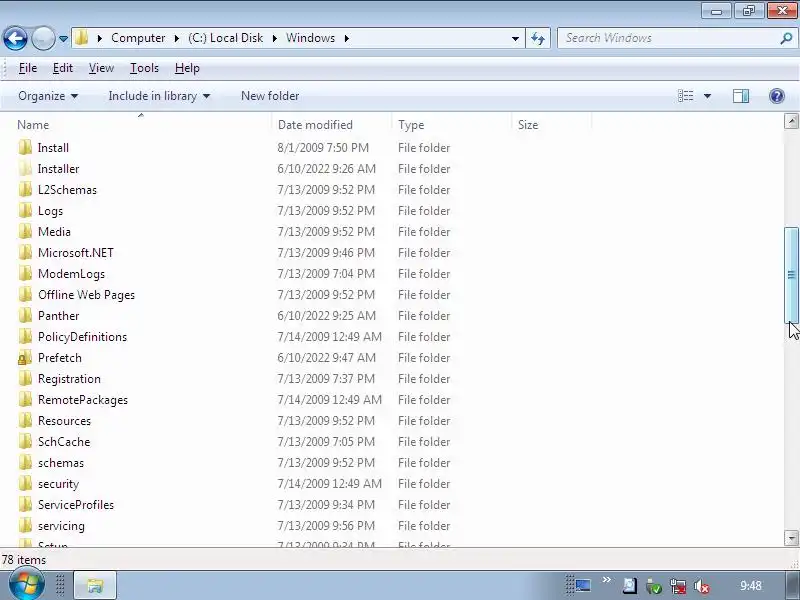Click the Change your view icon
The image size is (800, 600).
coord(685,96)
